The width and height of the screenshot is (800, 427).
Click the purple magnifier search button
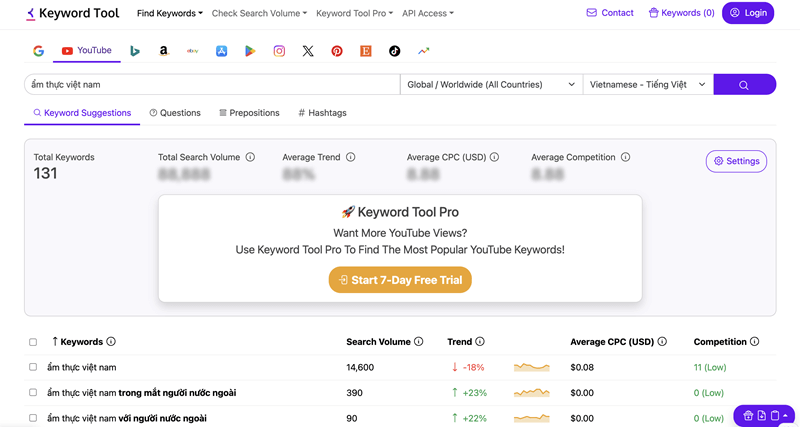pyautogui.click(x=744, y=85)
